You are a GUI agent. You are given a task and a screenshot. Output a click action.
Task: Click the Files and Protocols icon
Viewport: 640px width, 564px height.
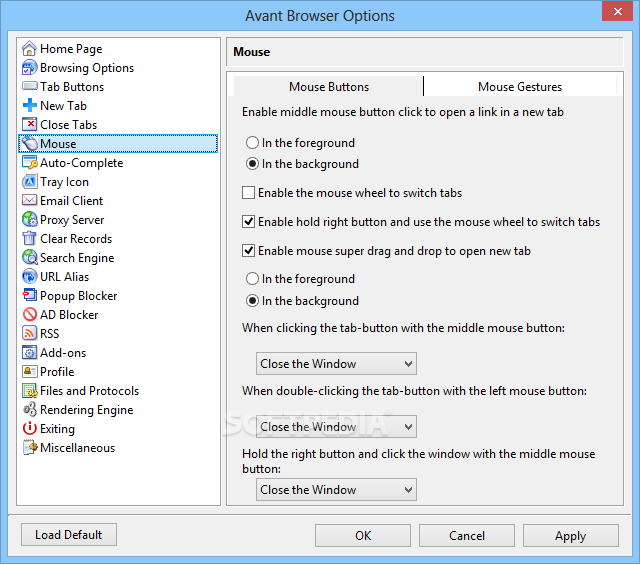pos(29,391)
